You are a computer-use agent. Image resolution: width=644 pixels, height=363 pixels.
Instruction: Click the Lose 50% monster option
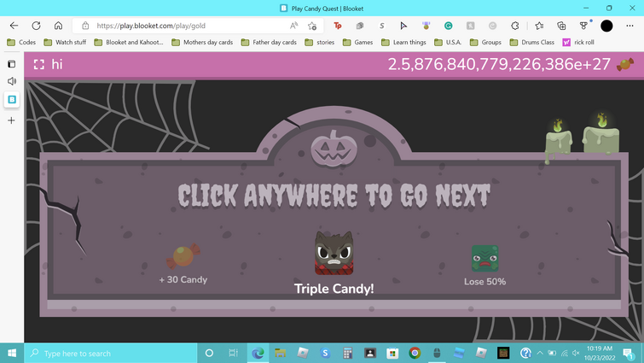484,265
